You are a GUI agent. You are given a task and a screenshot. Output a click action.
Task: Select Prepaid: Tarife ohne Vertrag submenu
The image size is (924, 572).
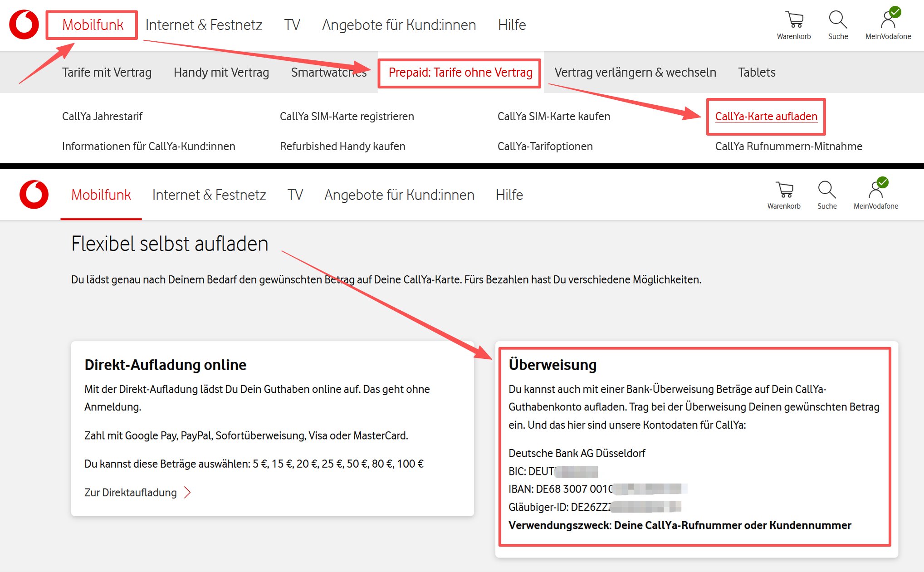coord(460,72)
